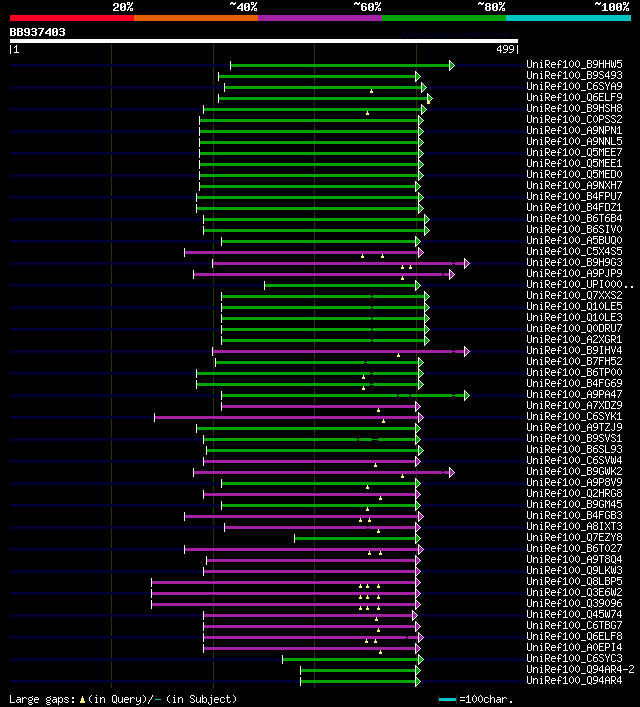Select the purple ~60% identity color band
The image size is (640, 707).
320,18
